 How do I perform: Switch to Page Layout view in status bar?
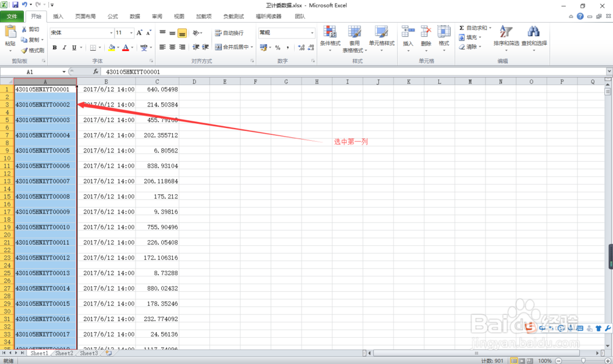pos(522,361)
